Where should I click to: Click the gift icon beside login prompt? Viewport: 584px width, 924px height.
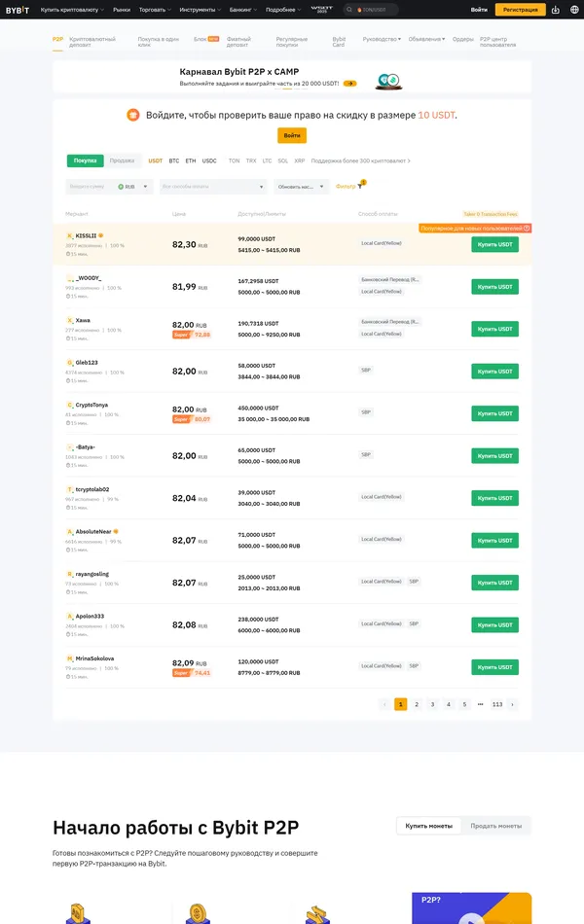click(133, 115)
